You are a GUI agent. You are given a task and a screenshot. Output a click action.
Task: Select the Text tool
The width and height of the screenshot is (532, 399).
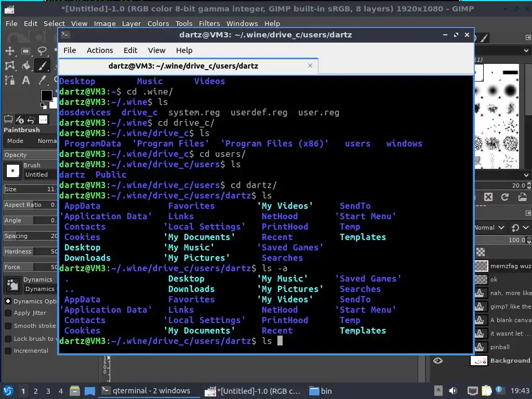(25, 80)
